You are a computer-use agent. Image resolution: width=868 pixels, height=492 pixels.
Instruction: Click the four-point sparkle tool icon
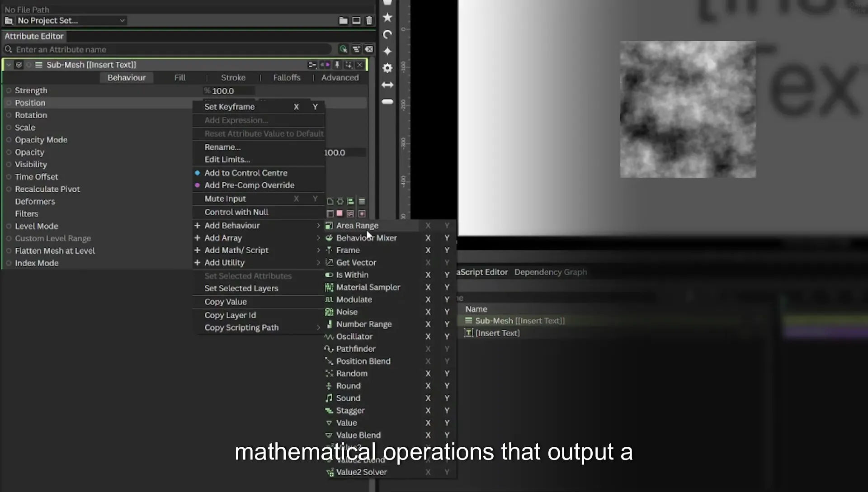tap(387, 51)
